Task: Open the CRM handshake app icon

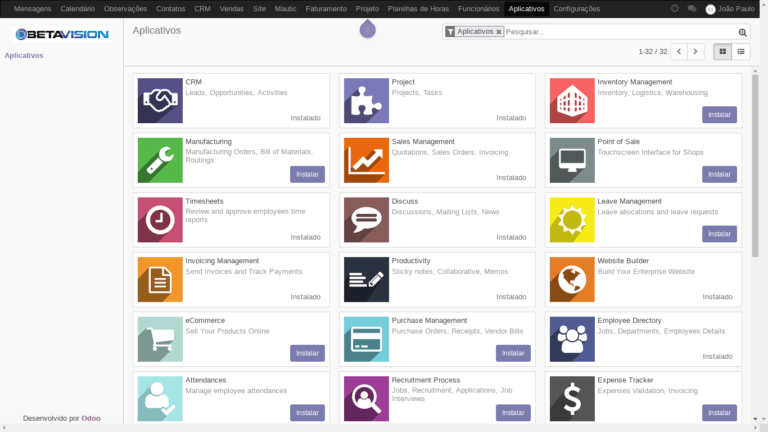Action: 160,100
